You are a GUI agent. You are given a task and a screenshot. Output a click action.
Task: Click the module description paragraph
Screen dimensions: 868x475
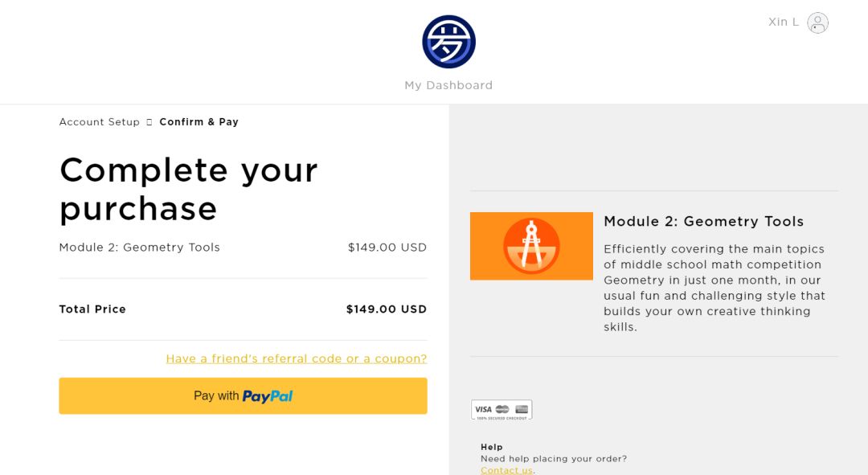[x=714, y=288]
